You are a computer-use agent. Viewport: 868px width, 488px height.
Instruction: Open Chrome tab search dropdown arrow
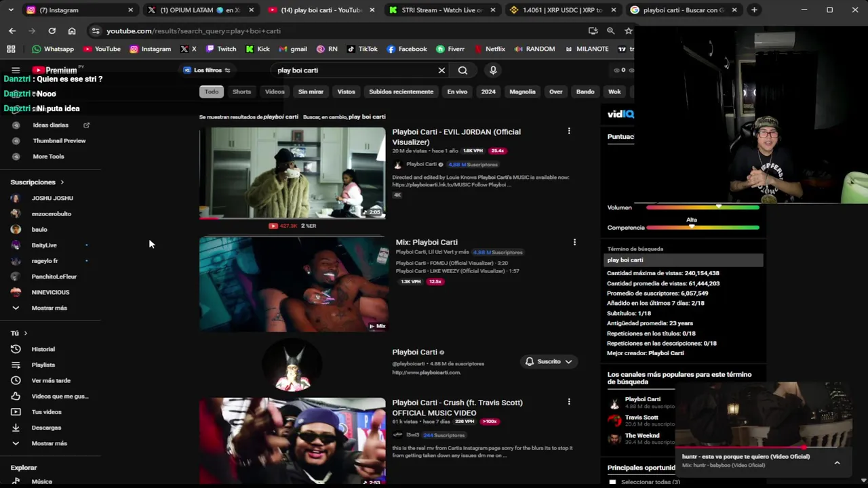10,10
